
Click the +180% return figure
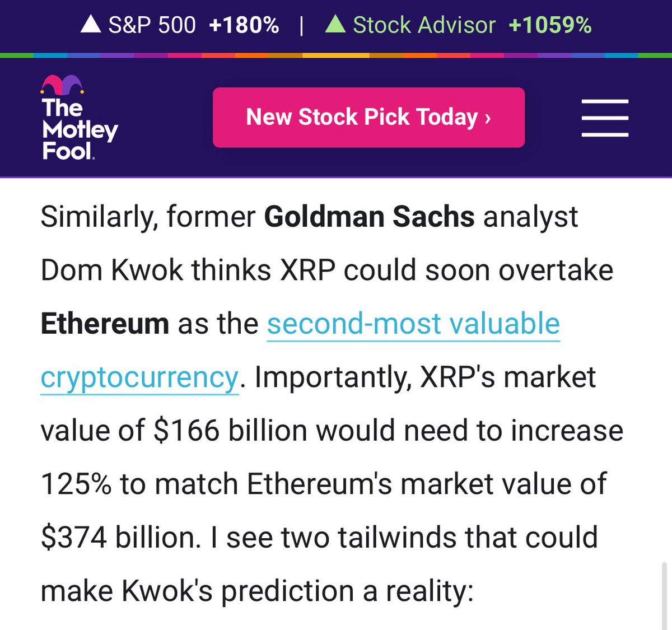coord(244,25)
